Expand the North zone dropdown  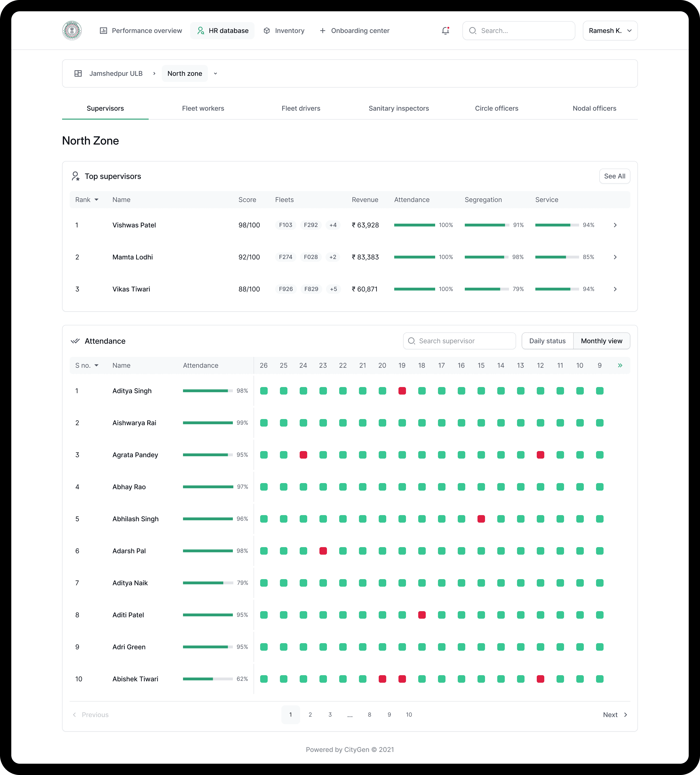coord(215,73)
